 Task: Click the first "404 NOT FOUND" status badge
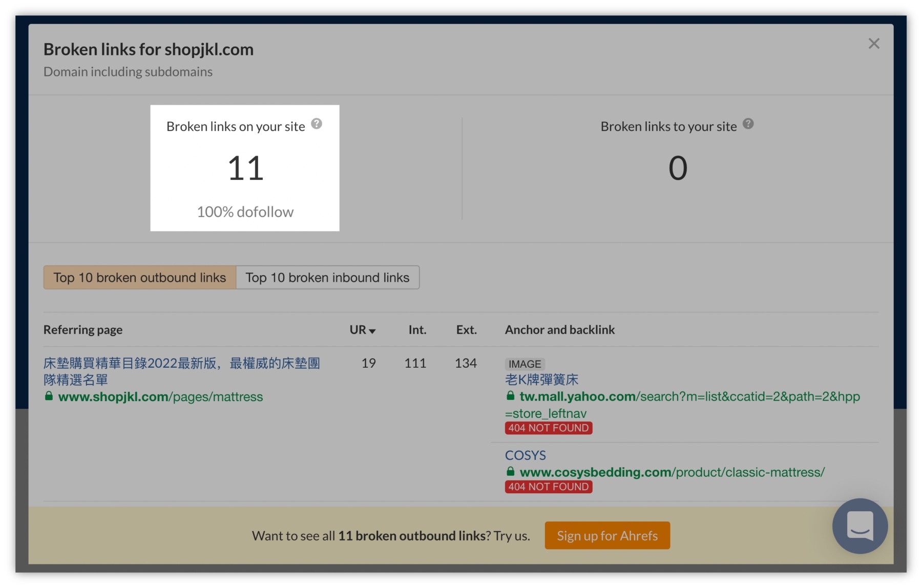tap(548, 428)
